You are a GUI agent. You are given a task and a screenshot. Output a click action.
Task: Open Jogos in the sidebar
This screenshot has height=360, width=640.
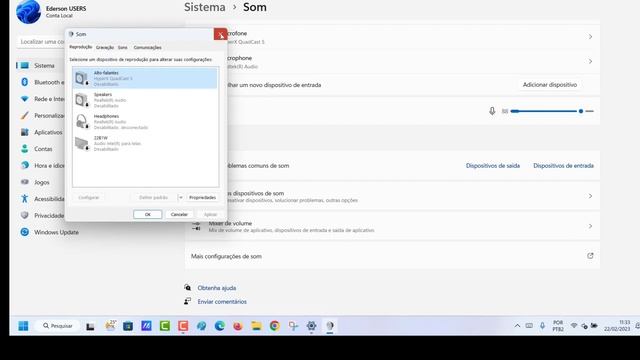pos(41,182)
